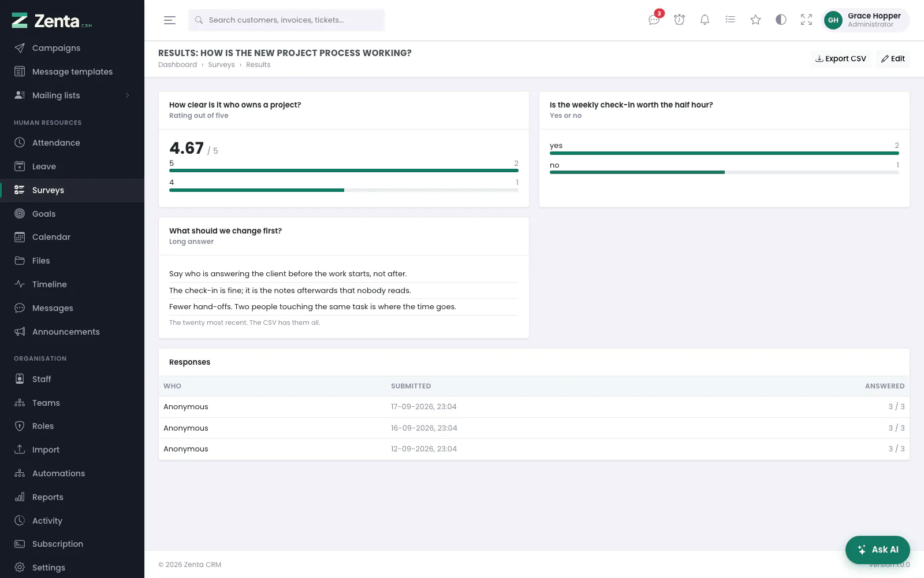Follow the Surveys breadcrumb link
The height and width of the screenshot is (578, 924).
coord(221,65)
